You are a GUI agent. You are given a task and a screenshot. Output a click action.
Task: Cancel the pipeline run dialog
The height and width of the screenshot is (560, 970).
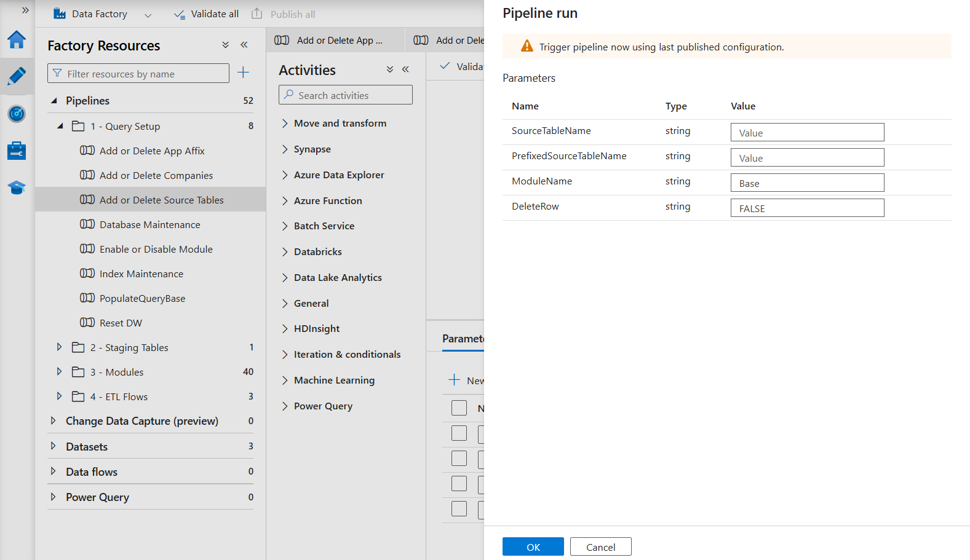(x=600, y=547)
